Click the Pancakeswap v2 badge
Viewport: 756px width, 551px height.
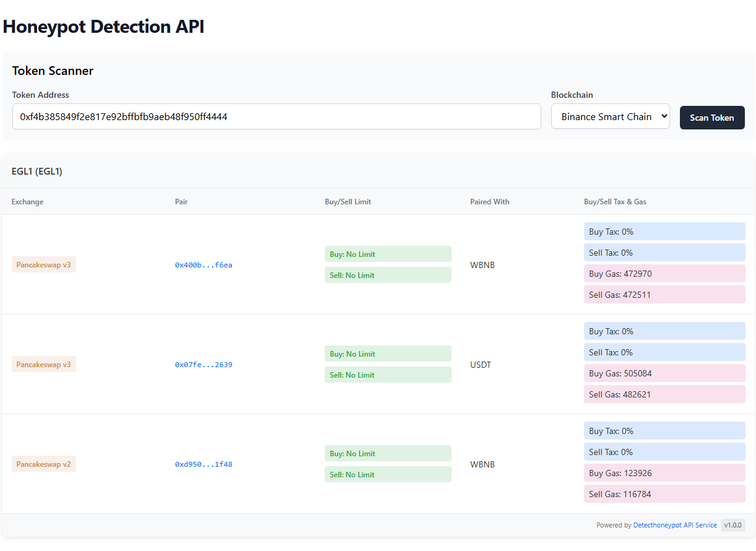[x=44, y=464]
